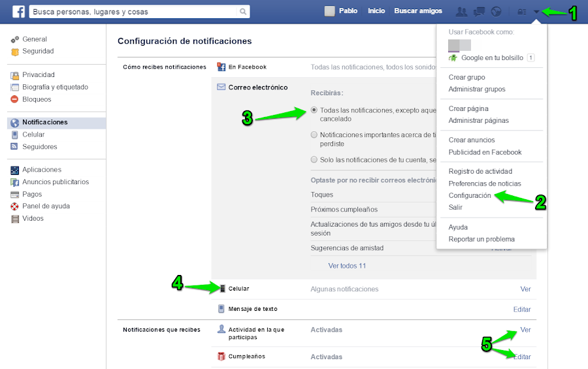Click the search magnifier icon
This screenshot has width=588, height=369.
(243, 12)
